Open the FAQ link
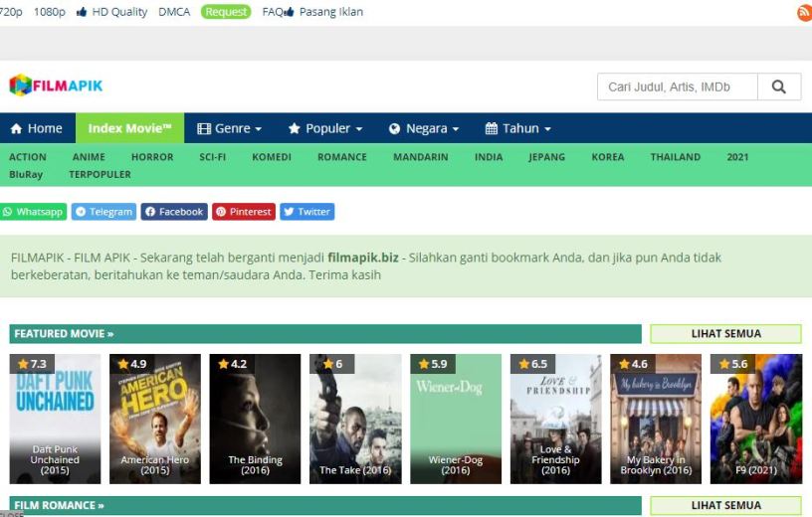 pos(273,11)
